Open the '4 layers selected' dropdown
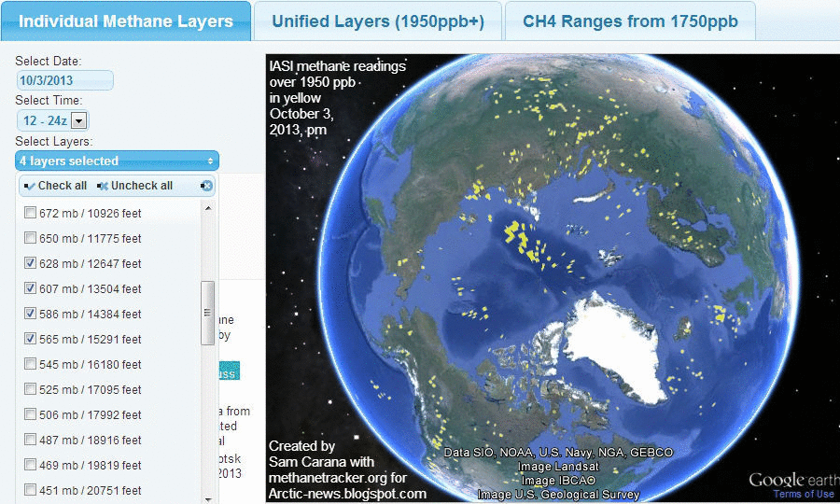Viewport: 840px width, 504px height. point(117,161)
